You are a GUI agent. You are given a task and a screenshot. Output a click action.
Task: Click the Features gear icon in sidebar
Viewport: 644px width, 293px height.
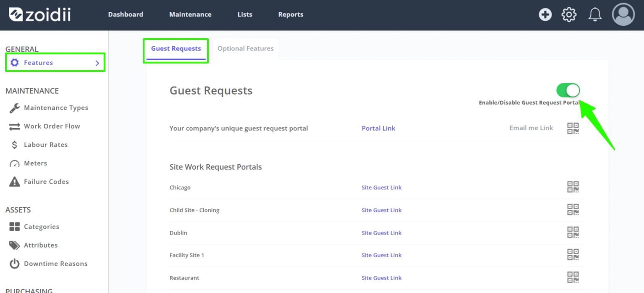point(15,63)
